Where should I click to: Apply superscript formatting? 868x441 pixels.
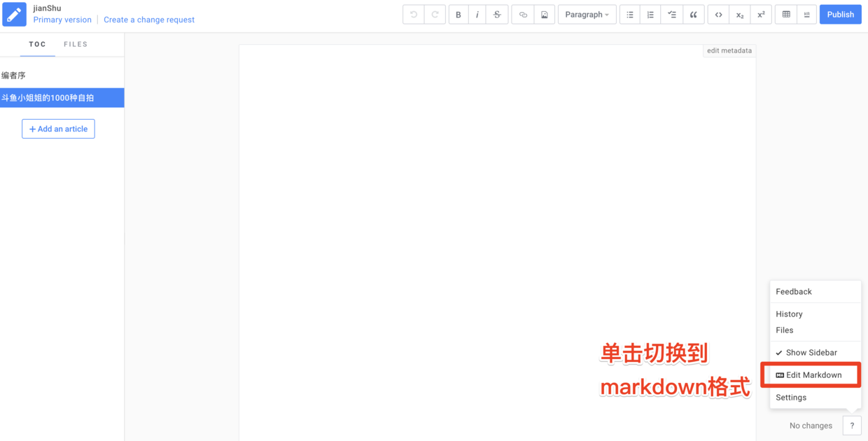coord(761,14)
